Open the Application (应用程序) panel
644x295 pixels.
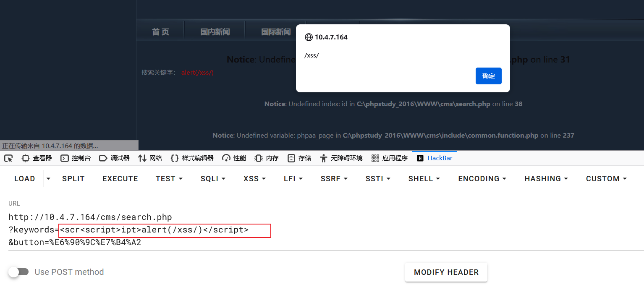pos(389,158)
